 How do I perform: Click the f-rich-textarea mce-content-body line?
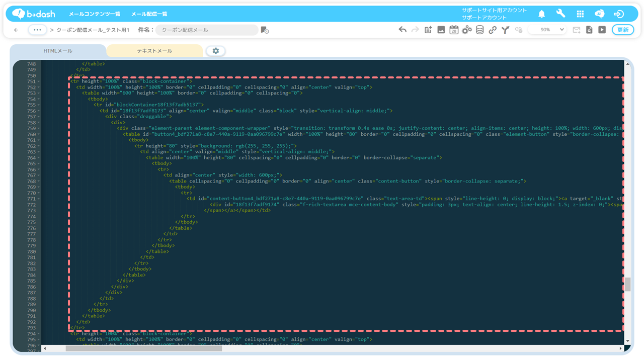pyautogui.click(x=417, y=205)
